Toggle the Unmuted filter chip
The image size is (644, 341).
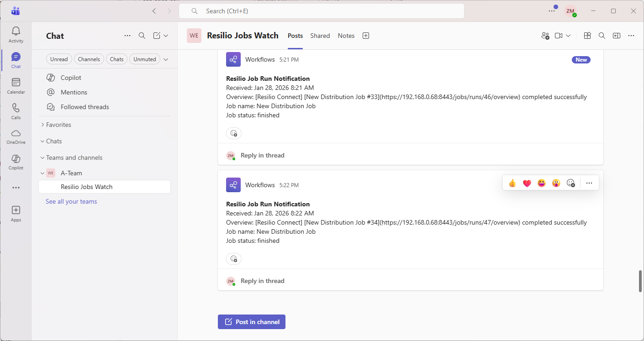pyautogui.click(x=145, y=59)
